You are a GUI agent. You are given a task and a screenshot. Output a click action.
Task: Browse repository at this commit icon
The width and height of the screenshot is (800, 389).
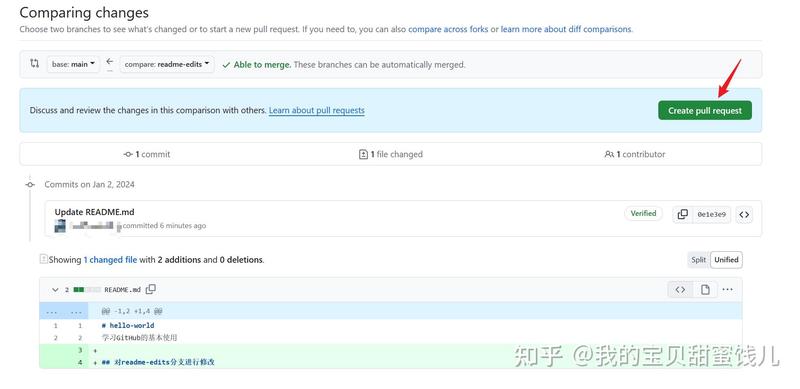click(744, 214)
